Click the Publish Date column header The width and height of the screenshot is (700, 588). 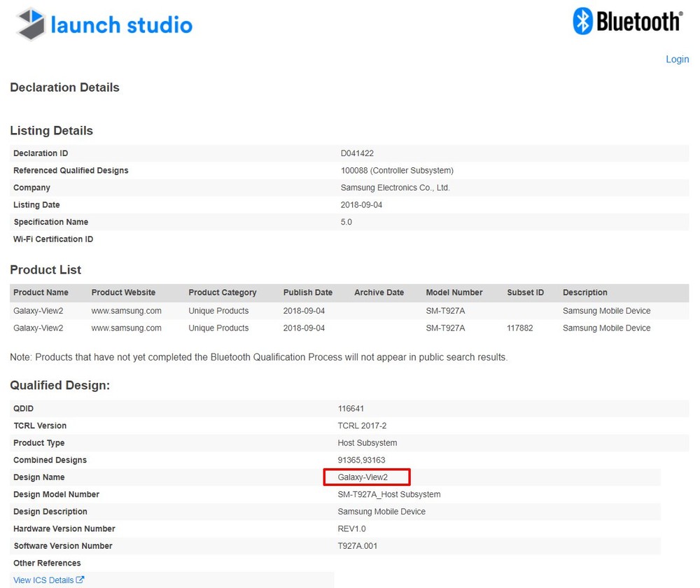click(x=307, y=293)
